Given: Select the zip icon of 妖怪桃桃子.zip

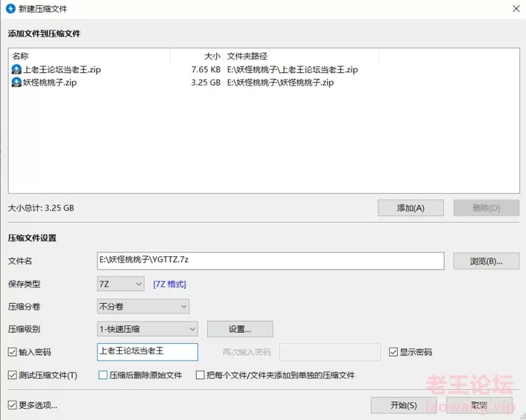Looking at the screenshot, I should pos(16,82).
